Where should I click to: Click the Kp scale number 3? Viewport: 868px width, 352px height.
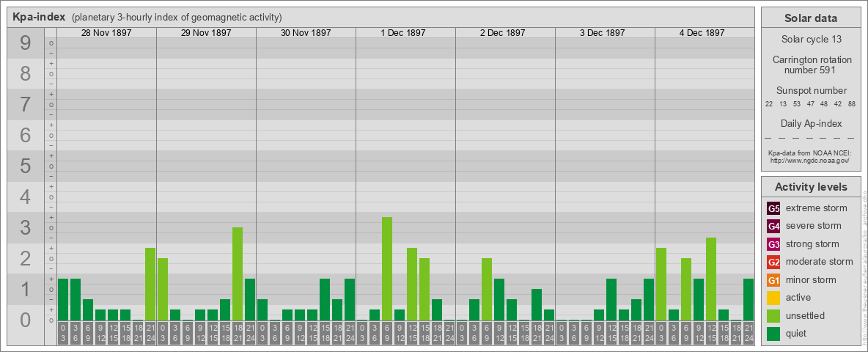25,227
